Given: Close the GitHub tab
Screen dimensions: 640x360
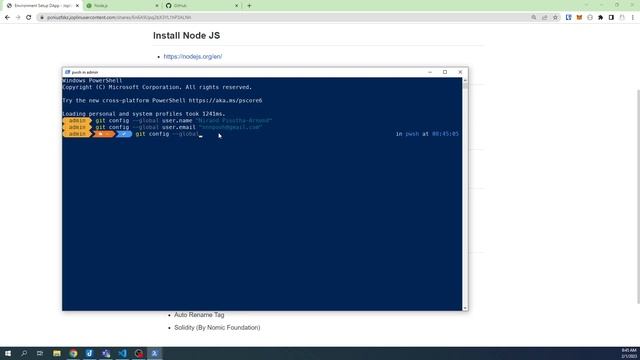Looking at the screenshot, I should (x=236, y=6).
